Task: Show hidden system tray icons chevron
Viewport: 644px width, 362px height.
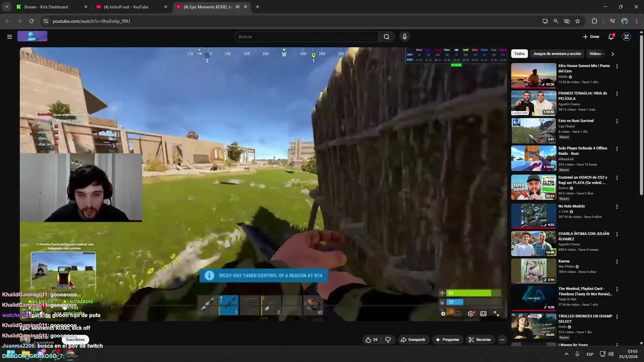Action: tap(566, 354)
